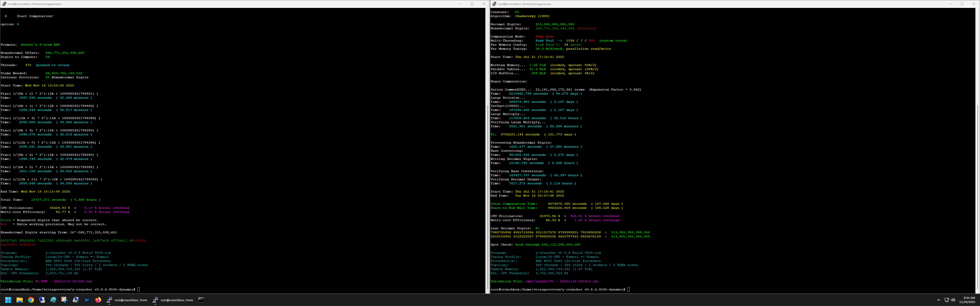Open Google Chrome from the taskbar
The image size is (980, 306).
(31, 300)
